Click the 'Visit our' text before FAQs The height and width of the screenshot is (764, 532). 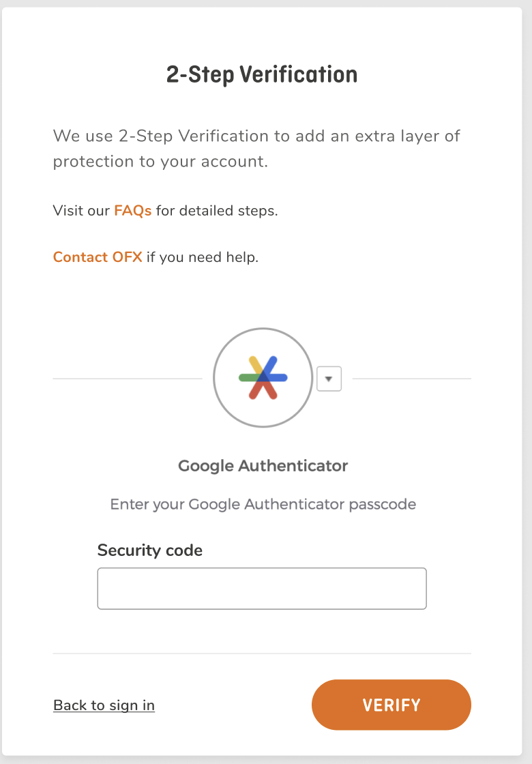(x=81, y=210)
